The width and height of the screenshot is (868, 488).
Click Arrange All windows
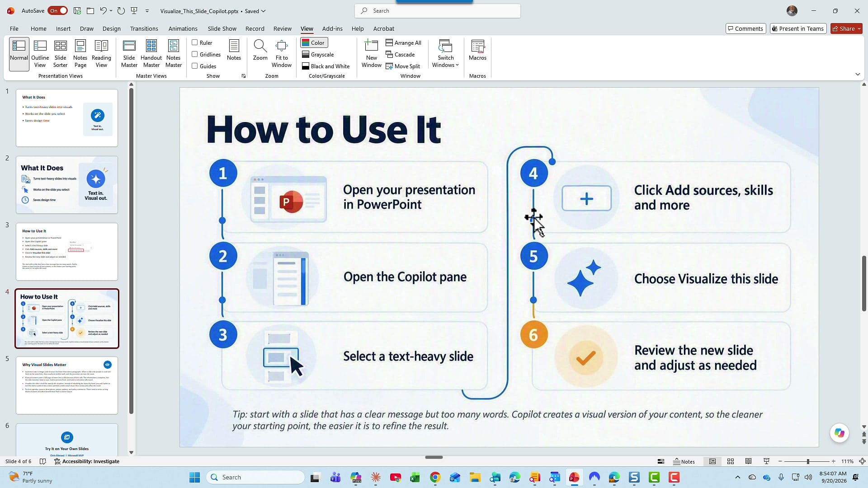point(403,42)
